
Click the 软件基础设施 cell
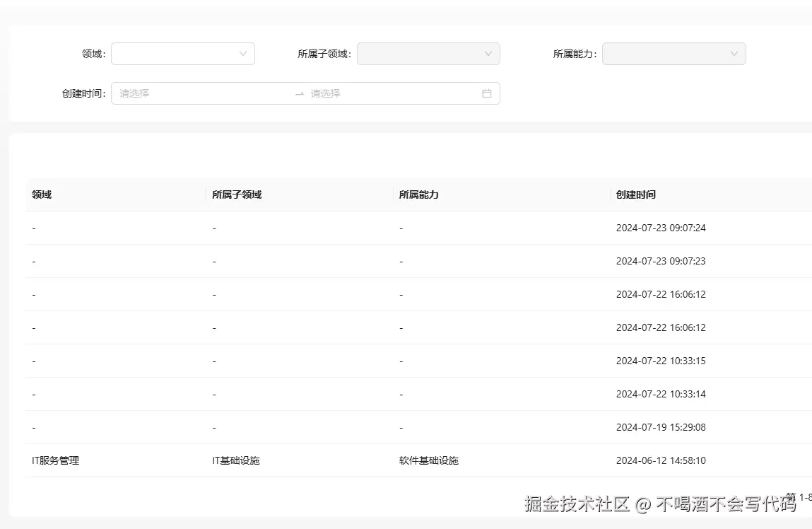click(x=429, y=460)
